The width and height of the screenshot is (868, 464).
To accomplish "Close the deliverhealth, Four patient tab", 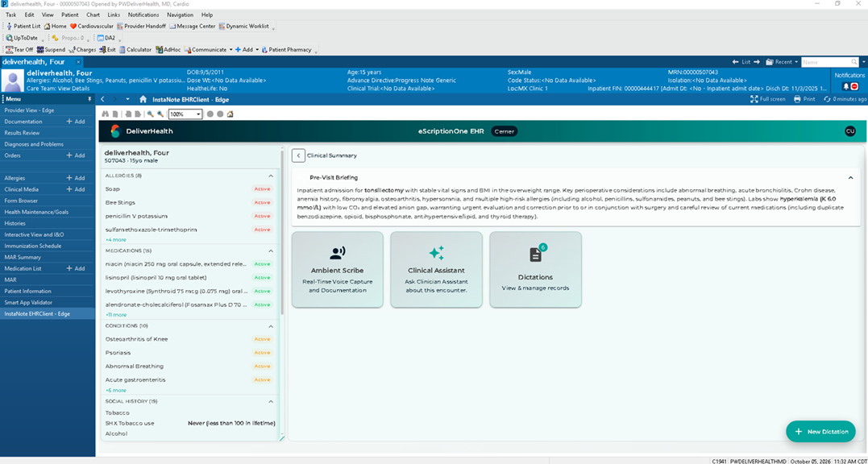I will [79, 62].
